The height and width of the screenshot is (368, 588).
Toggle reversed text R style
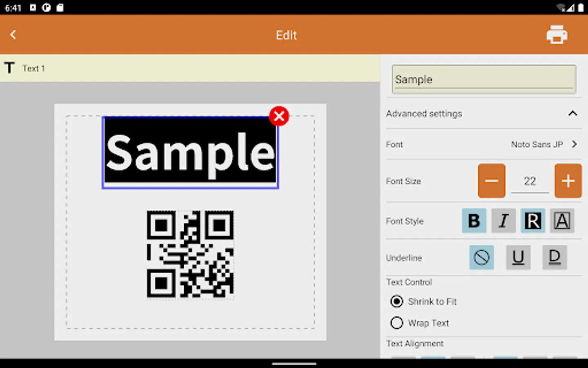click(x=533, y=221)
